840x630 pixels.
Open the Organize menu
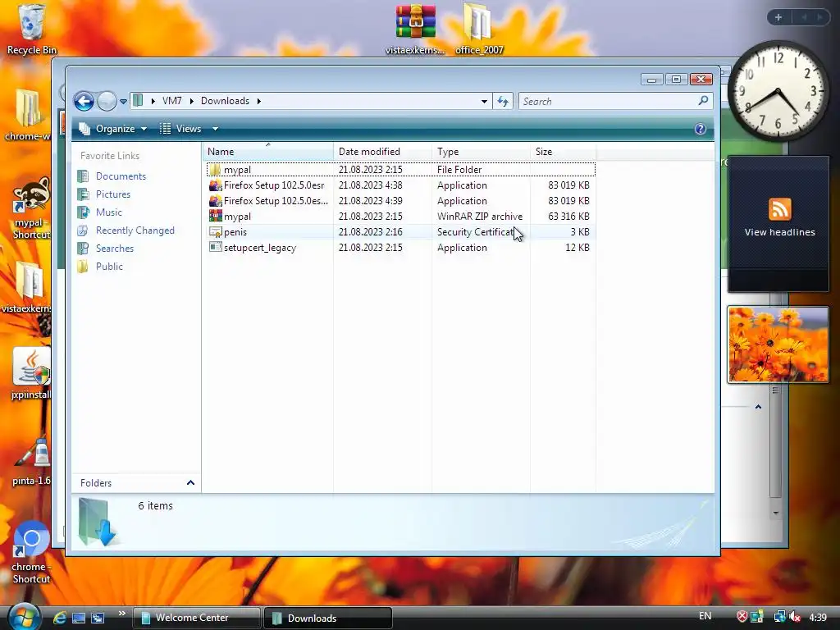pos(113,129)
